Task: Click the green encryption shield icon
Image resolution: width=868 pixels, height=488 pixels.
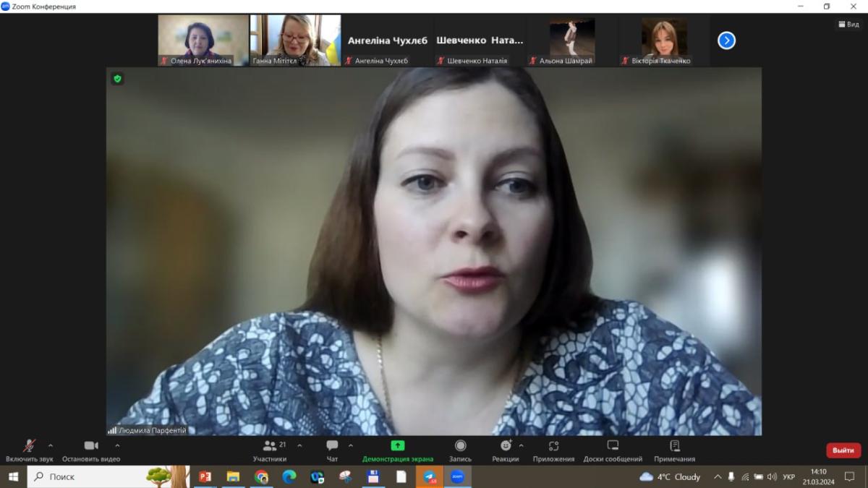Action: point(117,79)
